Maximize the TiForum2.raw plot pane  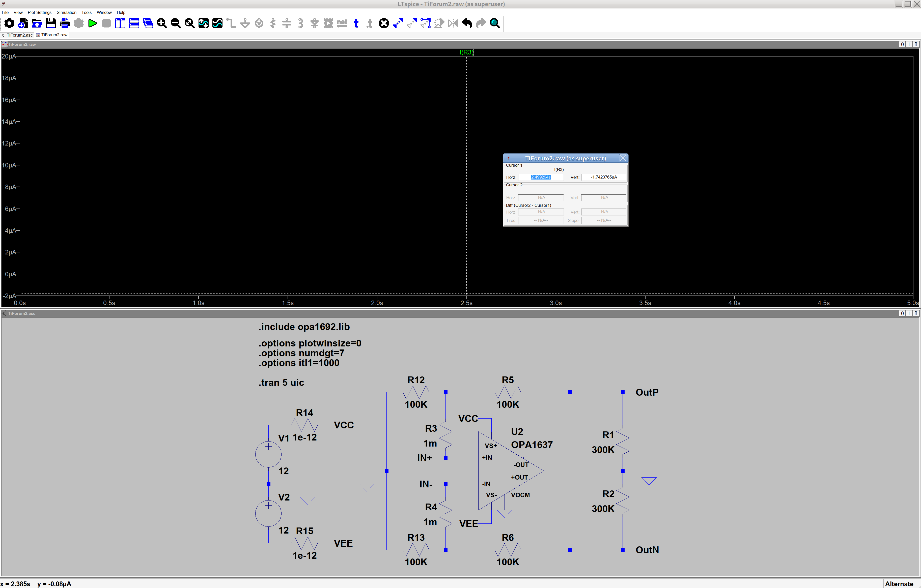click(x=909, y=44)
